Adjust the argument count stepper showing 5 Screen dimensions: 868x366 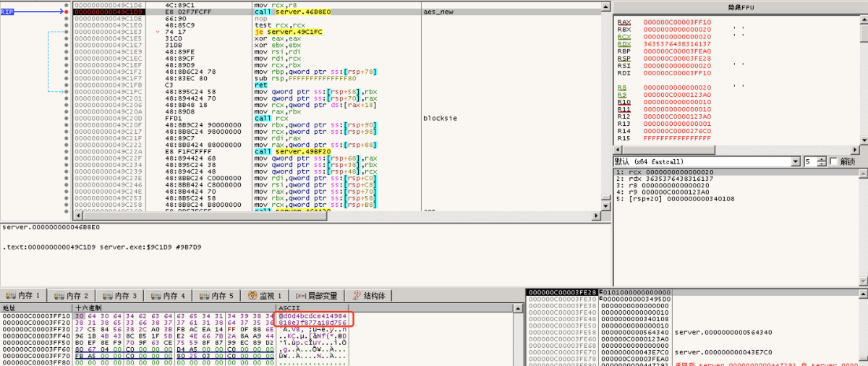[822, 161]
